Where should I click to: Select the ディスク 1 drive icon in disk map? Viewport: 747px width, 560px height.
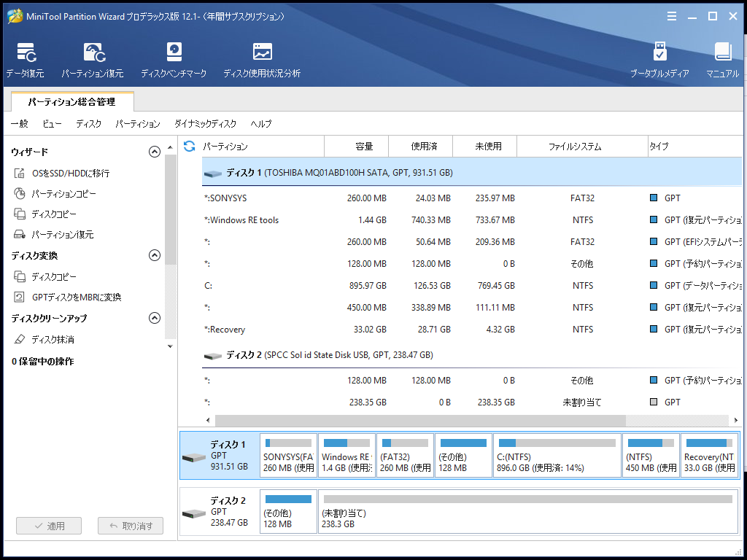click(x=194, y=458)
